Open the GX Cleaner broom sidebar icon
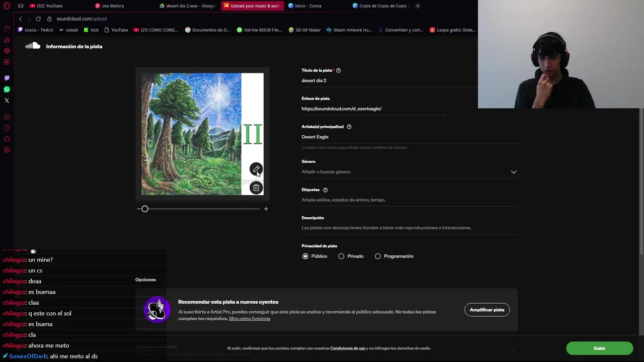The width and height of the screenshot is (644, 362). coord(7,40)
